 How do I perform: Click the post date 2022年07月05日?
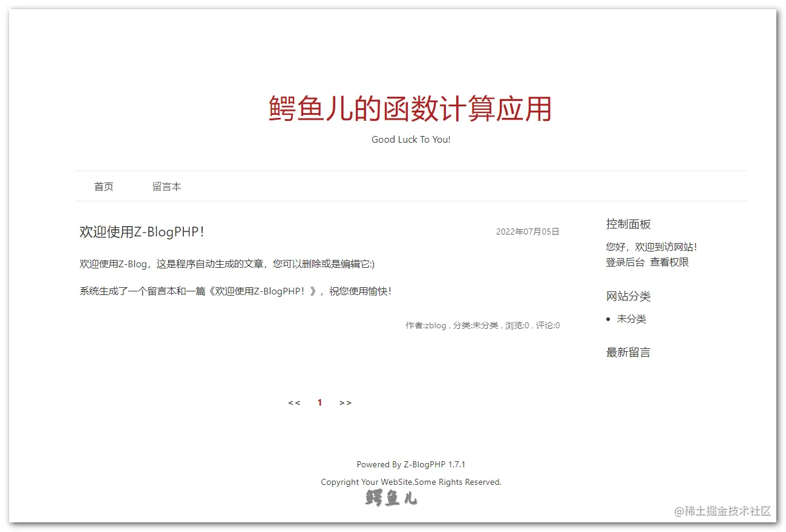pyautogui.click(x=528, y=232)
